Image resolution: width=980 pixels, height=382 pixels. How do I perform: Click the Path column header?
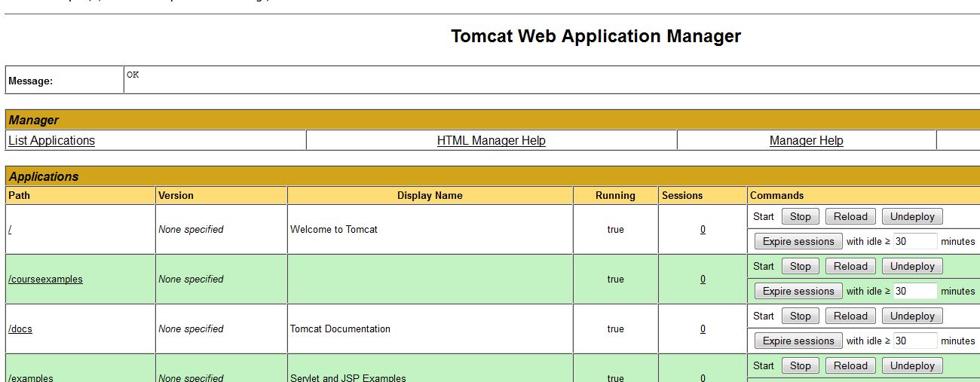click(19, 195)
